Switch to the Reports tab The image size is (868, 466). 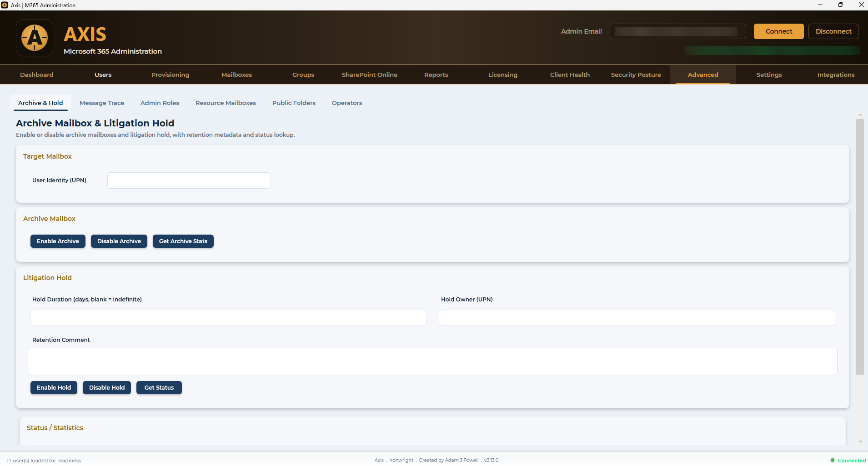click(436, 75)
